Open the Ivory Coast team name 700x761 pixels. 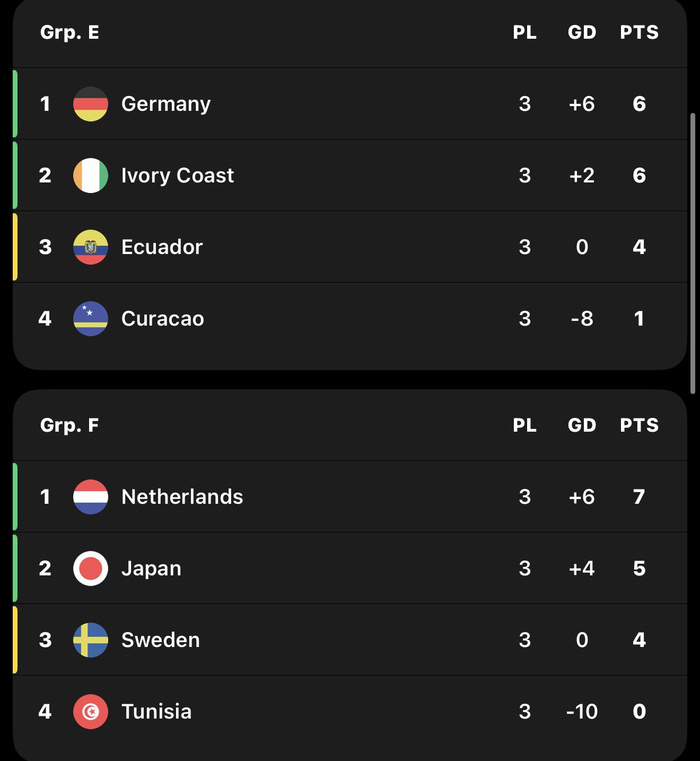point(178,176)
